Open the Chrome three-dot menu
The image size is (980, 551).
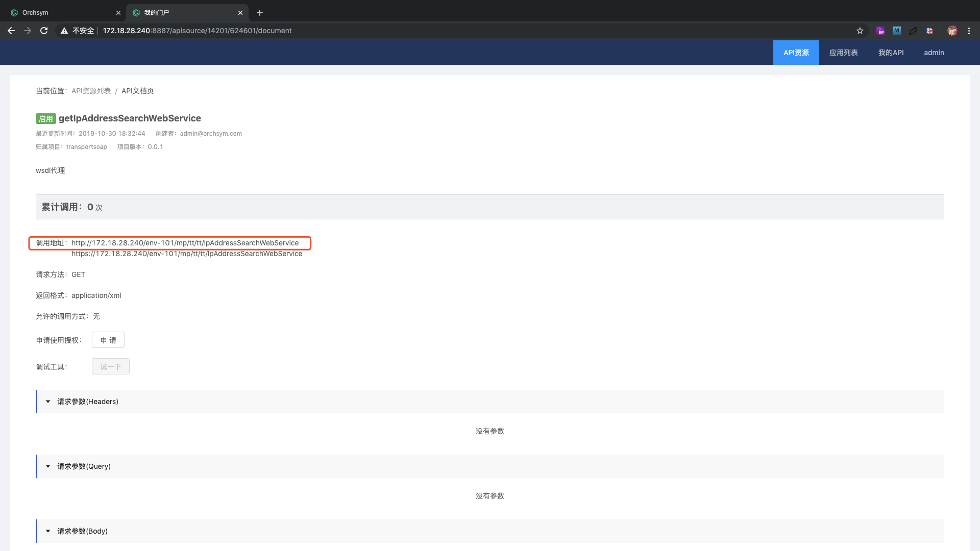[969, 31]
